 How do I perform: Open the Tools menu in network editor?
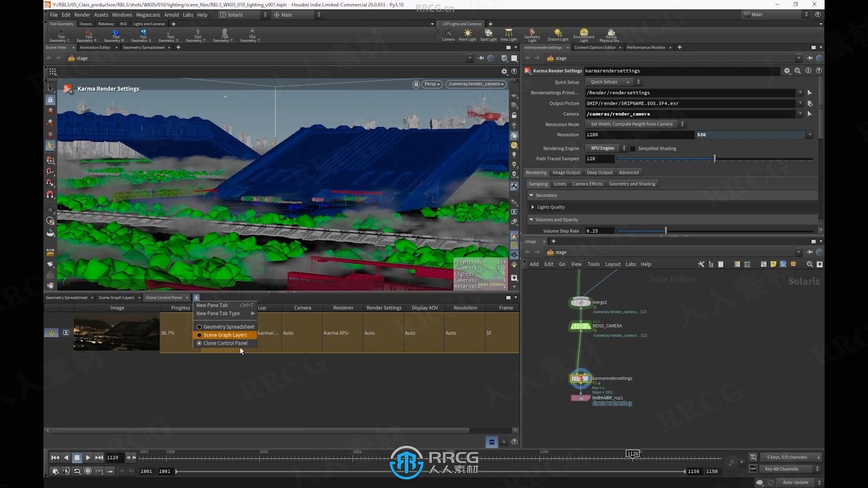594,264
